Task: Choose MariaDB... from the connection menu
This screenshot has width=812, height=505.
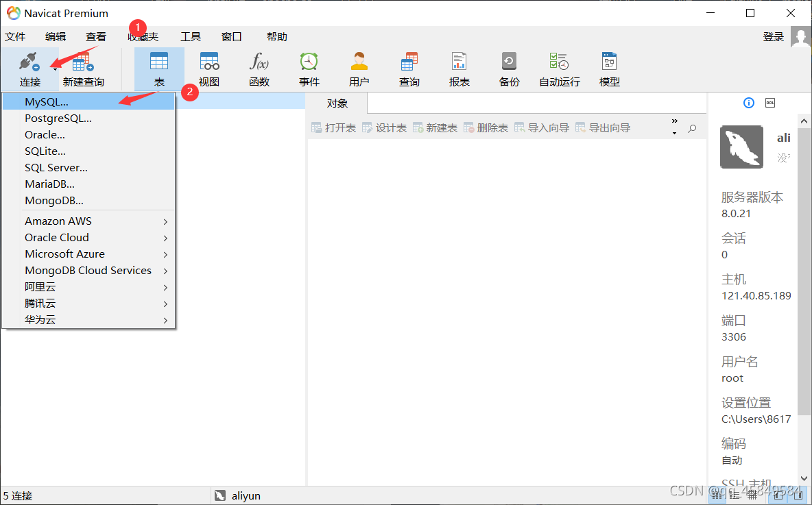Action: (x=88, y=184)
